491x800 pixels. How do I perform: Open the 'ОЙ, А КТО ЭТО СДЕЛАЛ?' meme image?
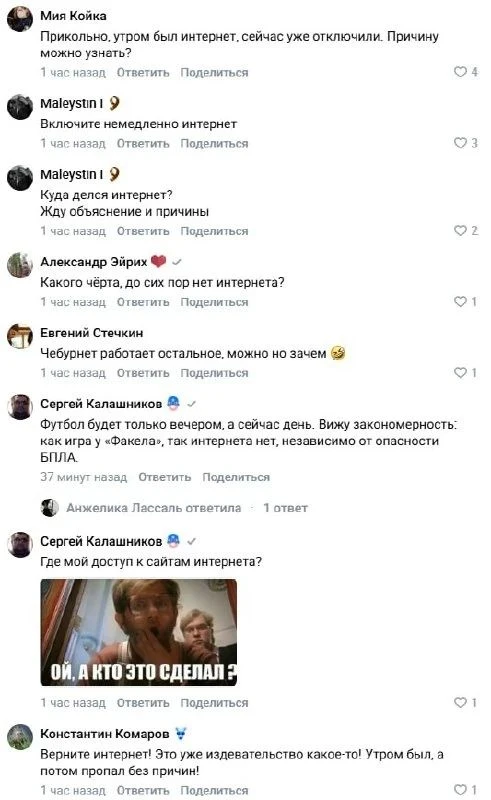pos(139,632)
